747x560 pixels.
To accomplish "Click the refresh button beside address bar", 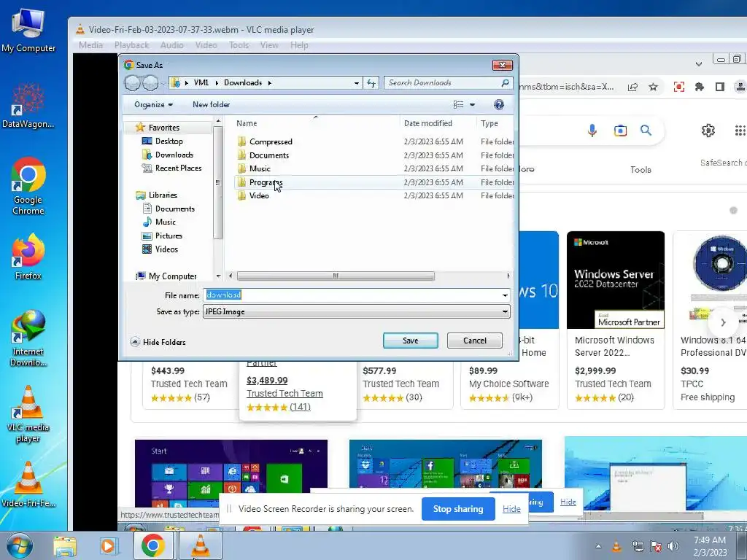I will 371,83.
